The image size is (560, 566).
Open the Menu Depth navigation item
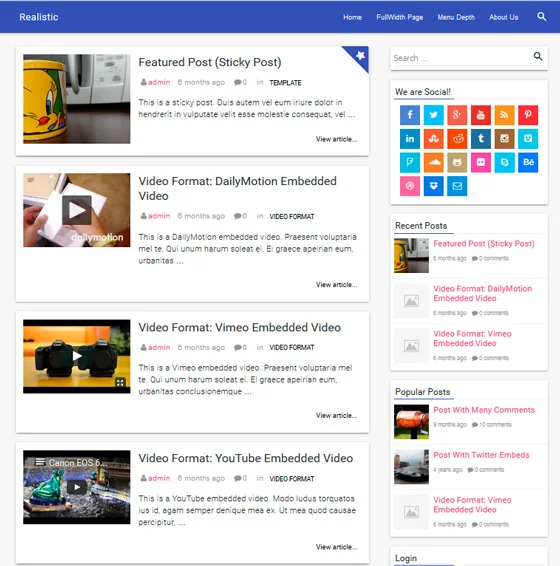pos(456,17)
